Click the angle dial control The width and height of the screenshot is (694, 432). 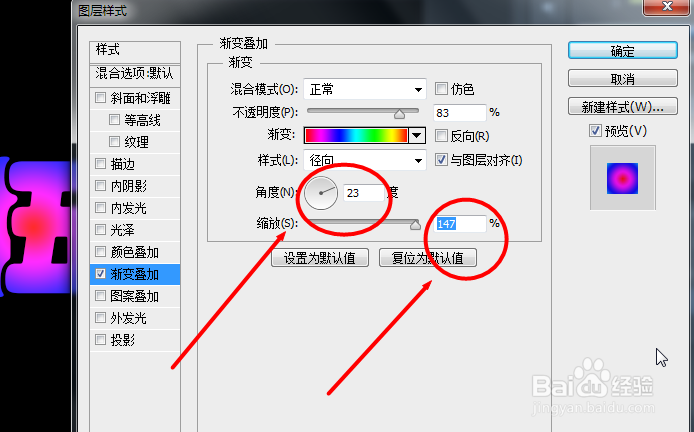[x=321, y=193]
